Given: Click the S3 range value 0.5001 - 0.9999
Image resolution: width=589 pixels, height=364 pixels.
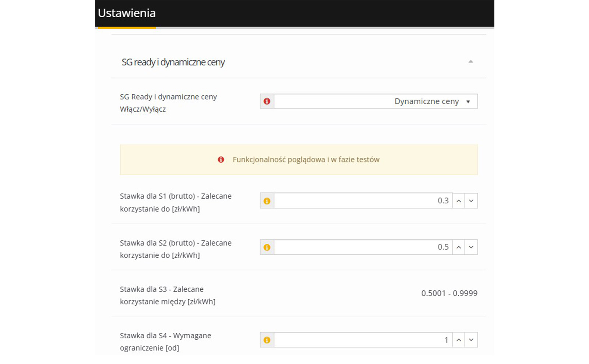Looking at the screenshot, I should (x=449, y=293).
